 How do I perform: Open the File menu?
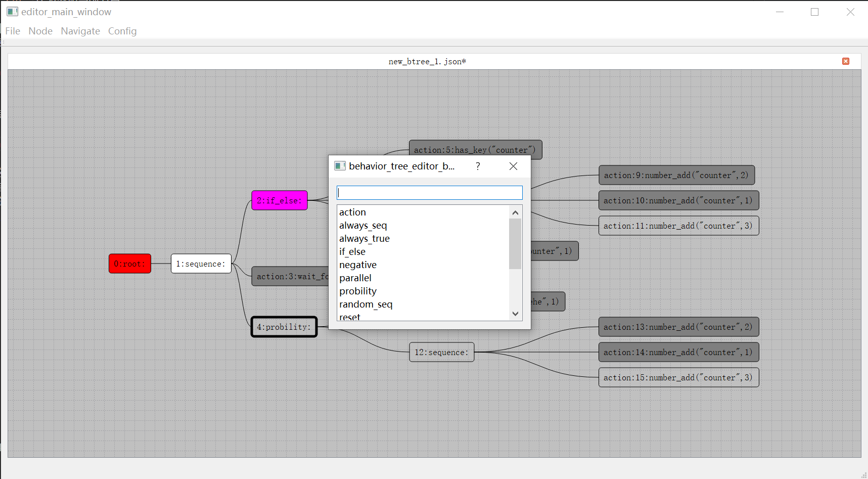[13, 31]
